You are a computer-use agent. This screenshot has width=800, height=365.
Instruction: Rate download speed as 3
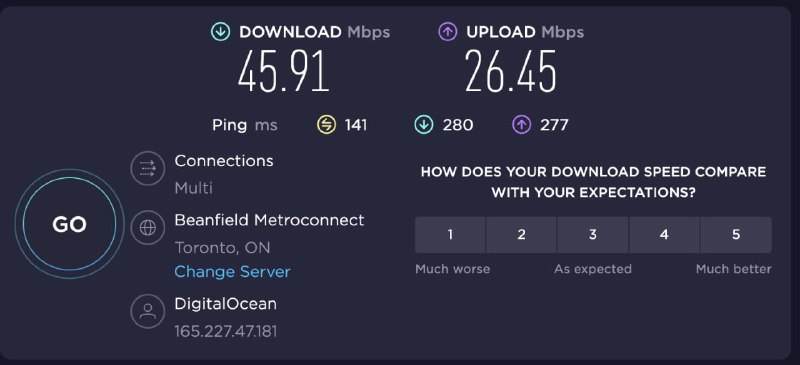593,235
